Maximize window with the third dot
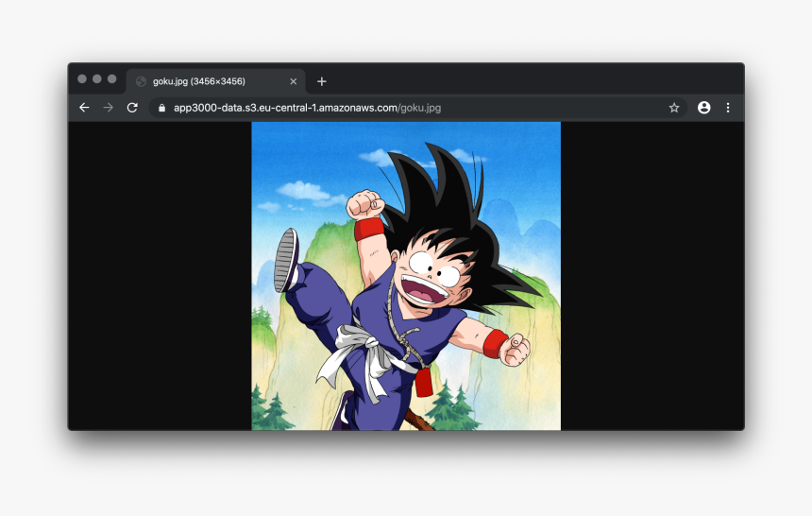 (111, 78)
